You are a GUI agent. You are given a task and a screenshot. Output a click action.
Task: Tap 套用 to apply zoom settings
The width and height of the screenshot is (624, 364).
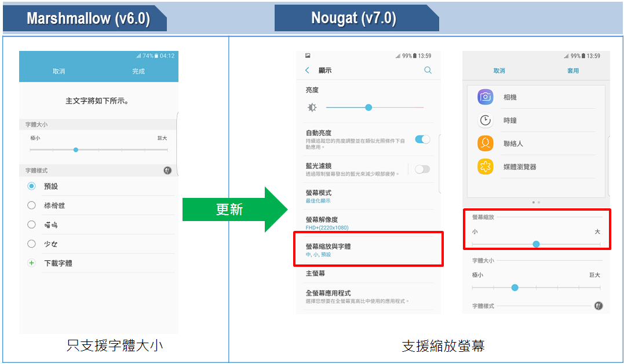pyautogui.click(x=573, y=71)
